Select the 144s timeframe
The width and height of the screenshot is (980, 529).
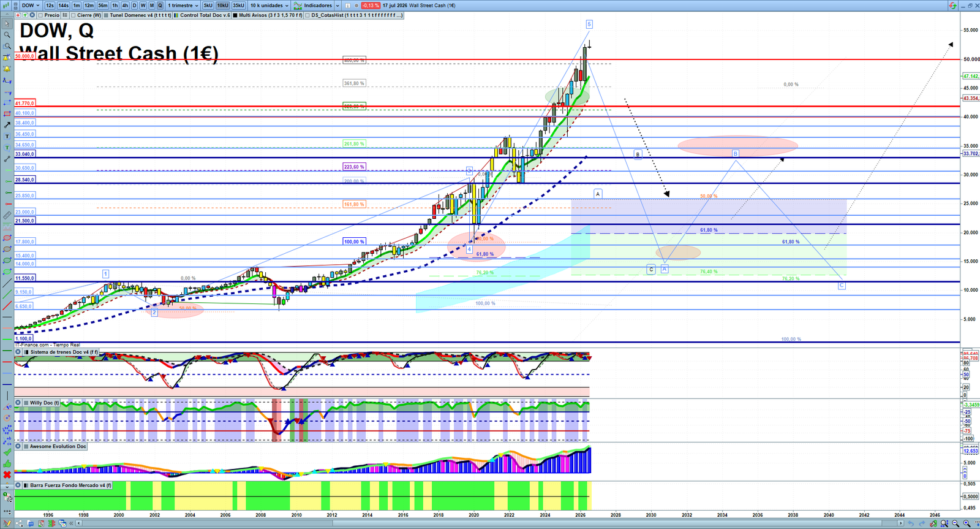63,6
